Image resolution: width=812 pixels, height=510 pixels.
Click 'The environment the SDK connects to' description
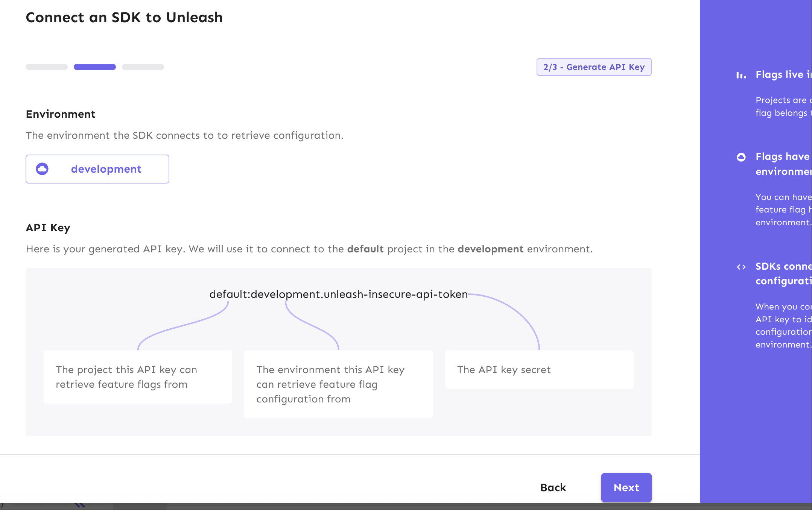(x=184, y=135)
